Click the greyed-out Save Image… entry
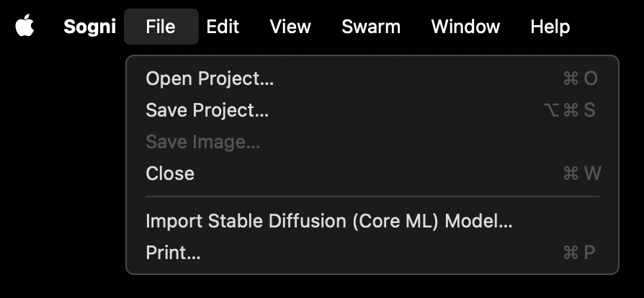This screenshot has height=298, width=644. pyautogui.click(x=202, y=142)
